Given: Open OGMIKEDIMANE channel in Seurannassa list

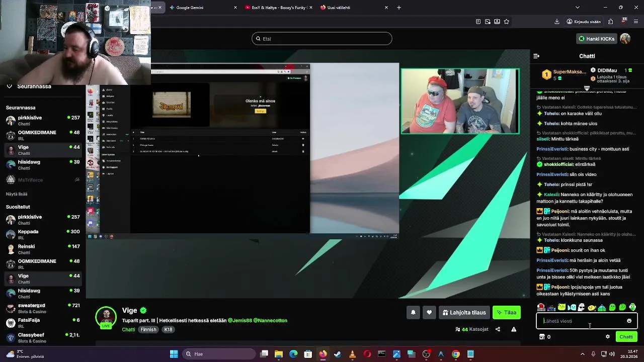Looking at the screenshot, I should pyautogui.click(x=43, y=135).
